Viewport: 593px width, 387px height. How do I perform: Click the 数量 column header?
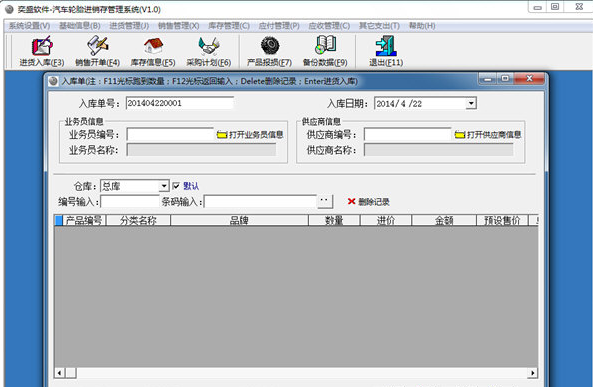334,220
